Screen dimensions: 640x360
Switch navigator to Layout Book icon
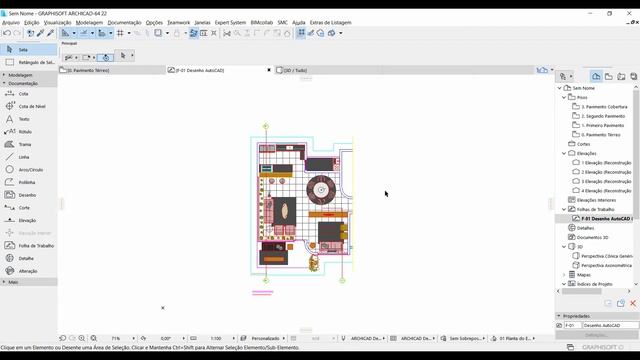point(621,76)
